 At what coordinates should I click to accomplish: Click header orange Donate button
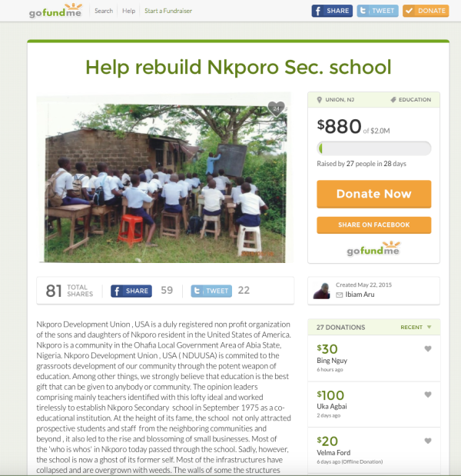[426, 11]
